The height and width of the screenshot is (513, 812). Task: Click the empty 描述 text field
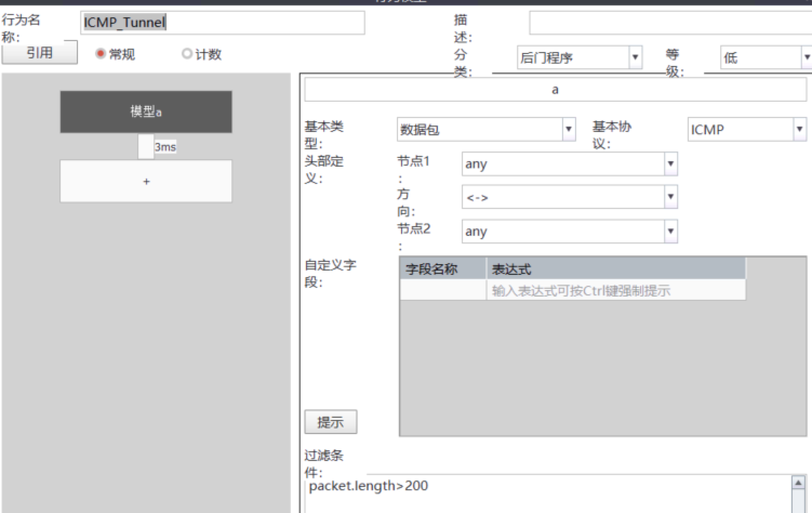pos(669,23)
